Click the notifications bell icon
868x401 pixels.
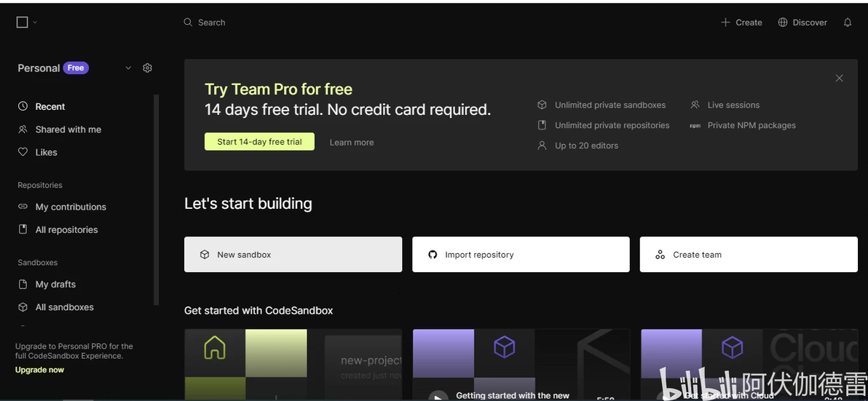coord(848,23)
